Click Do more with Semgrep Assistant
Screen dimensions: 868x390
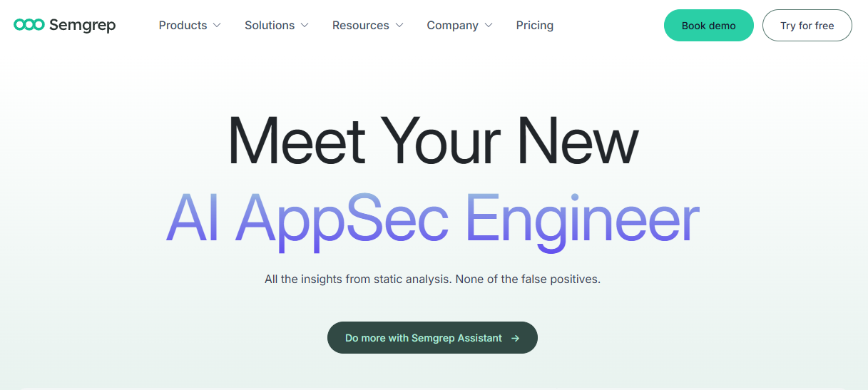point(424,338)
